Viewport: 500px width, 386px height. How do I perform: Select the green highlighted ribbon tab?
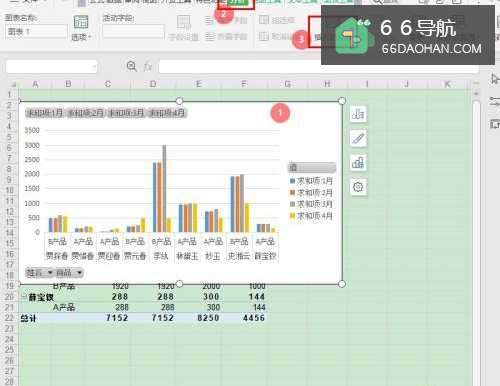pos(237,3)
